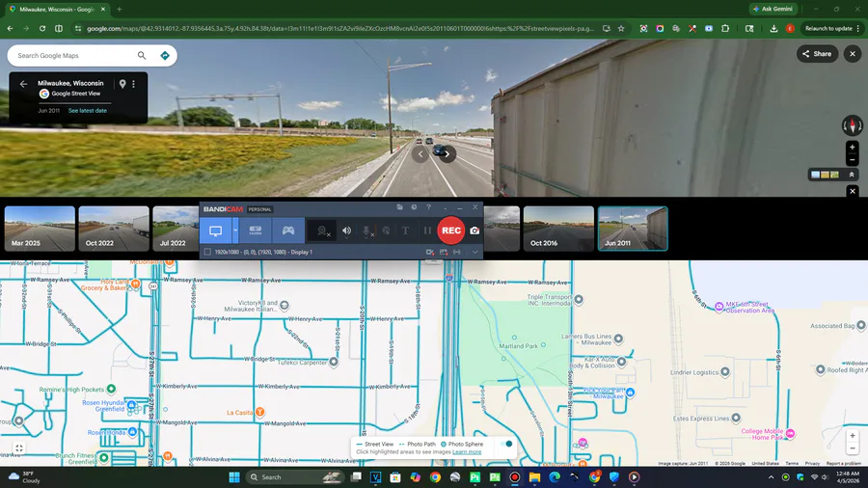
Task: Open Bandicam screen mode dropdown arrow
Action: 235,230
